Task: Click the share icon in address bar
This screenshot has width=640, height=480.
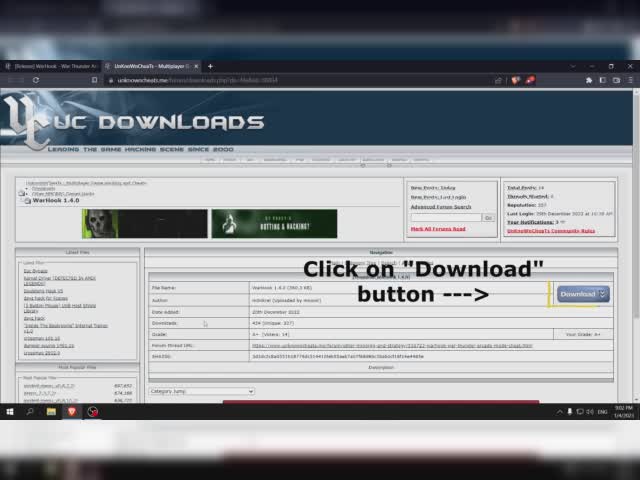Action: click(x=498, y=80)
